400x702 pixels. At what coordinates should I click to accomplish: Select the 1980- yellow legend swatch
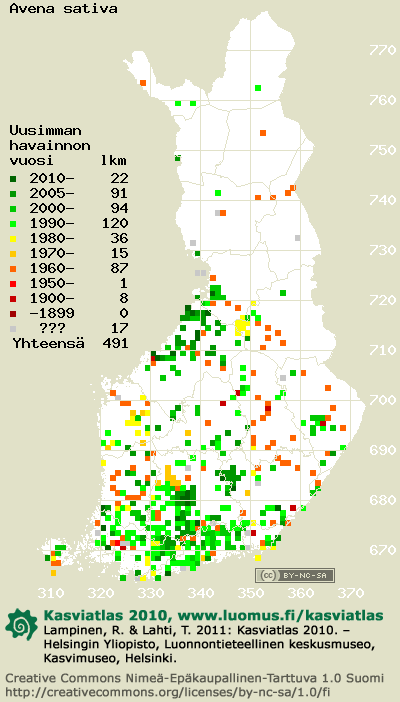pyautogui.click(x=13, y=239)
